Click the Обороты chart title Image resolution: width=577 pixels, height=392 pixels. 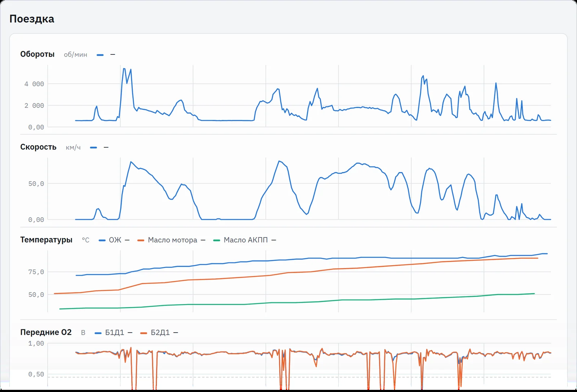pyautogui.click(x=38, y=54)
